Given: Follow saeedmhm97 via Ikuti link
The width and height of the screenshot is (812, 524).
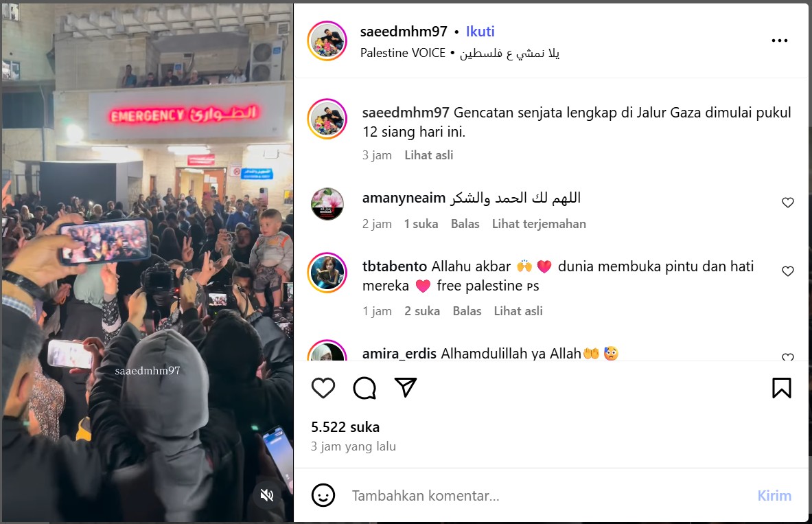Looking at the screenshot, I should tap(480, 32).
